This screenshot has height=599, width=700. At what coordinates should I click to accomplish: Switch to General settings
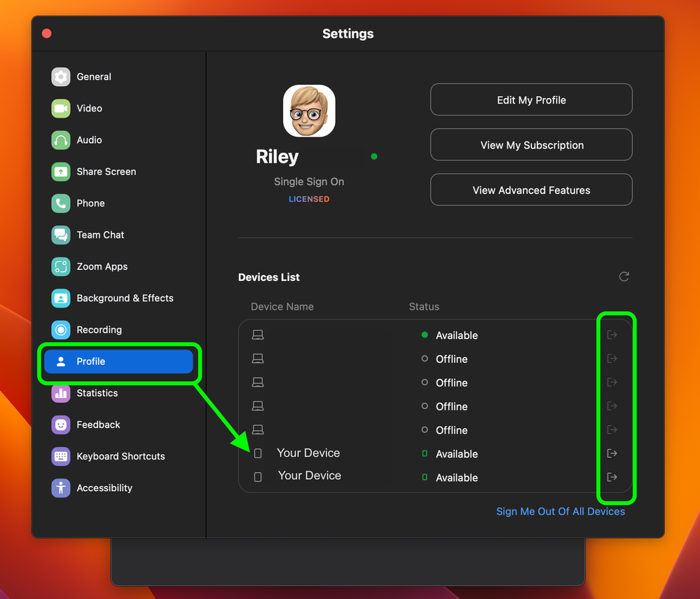(93, 76)
